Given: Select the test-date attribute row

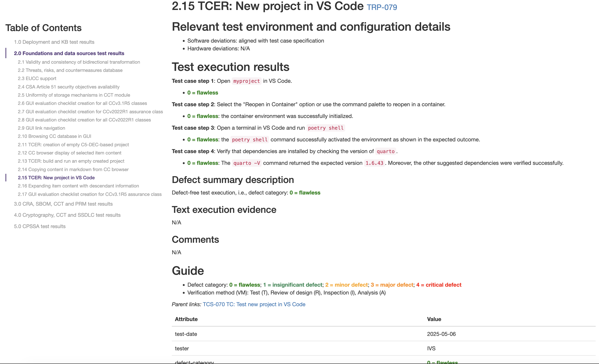Looking at the screenshot, I should [186, 334].
